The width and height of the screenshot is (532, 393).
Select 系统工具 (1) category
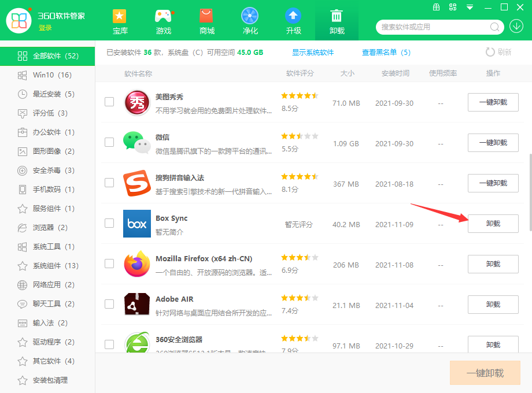(x=47, y=247)
